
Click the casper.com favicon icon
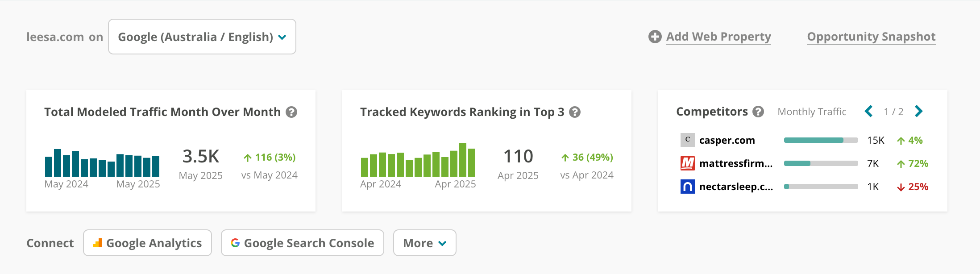pyautogui.click(x=687, y=140)
